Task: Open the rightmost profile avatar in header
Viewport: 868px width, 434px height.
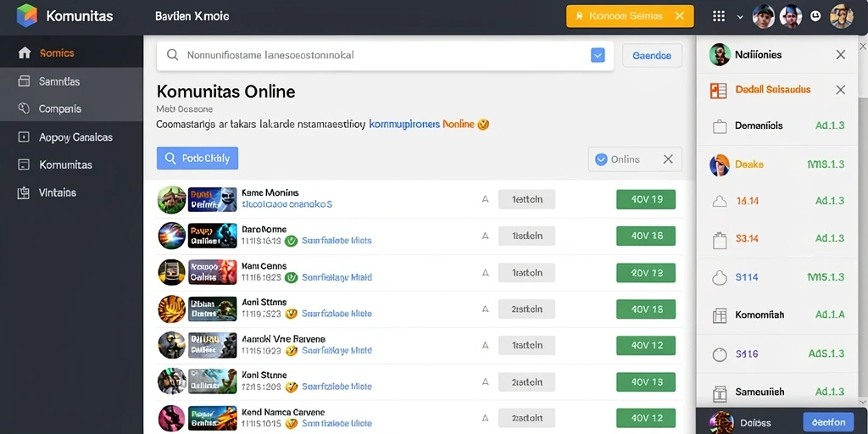Action: tap(842, 16)
